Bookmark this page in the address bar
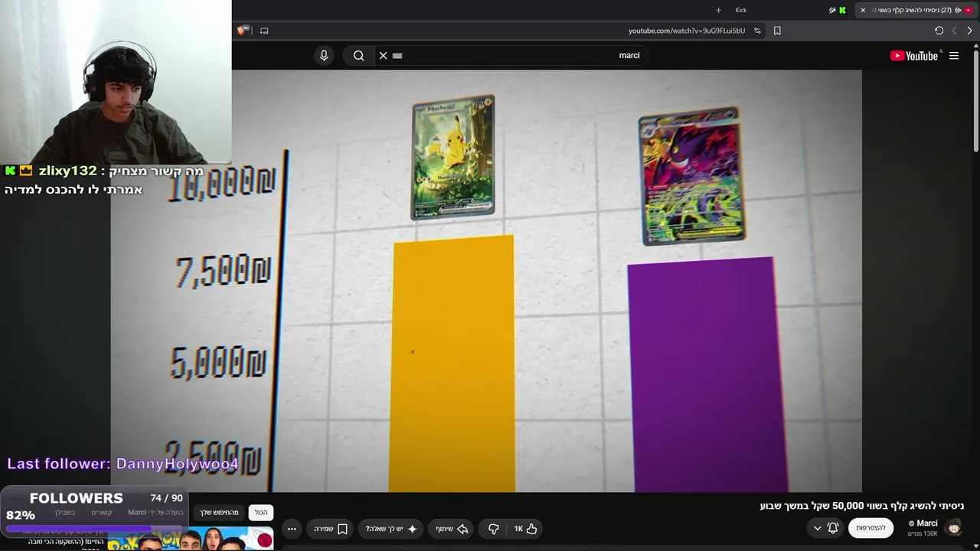Image resolution: width=980 pixels, height=551 pixels. point(777,31)
